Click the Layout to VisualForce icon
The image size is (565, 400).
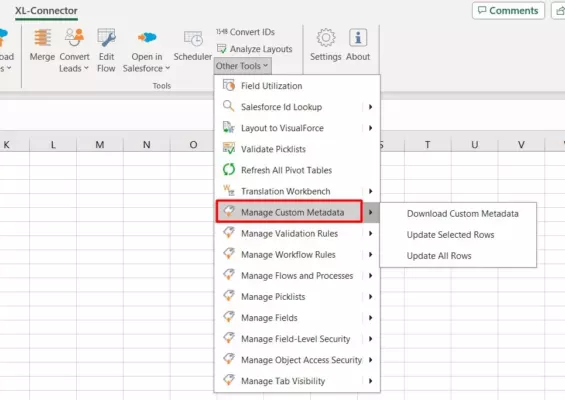228,127
